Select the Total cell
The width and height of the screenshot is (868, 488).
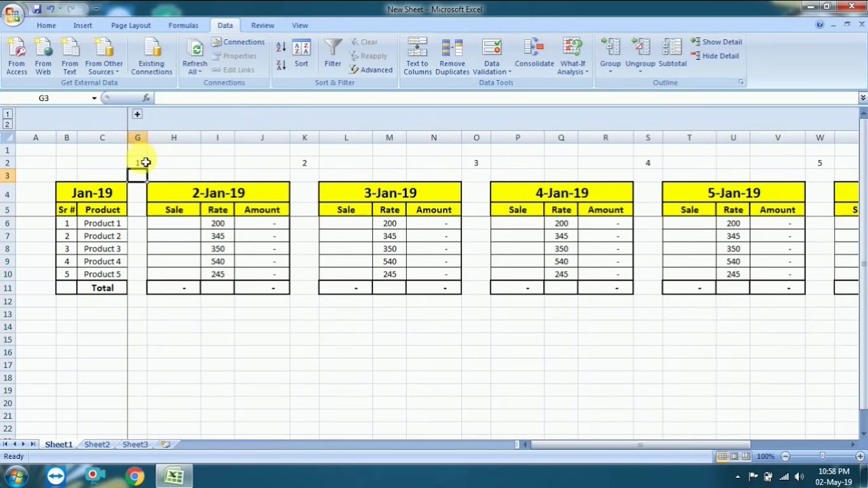point(102,288)
